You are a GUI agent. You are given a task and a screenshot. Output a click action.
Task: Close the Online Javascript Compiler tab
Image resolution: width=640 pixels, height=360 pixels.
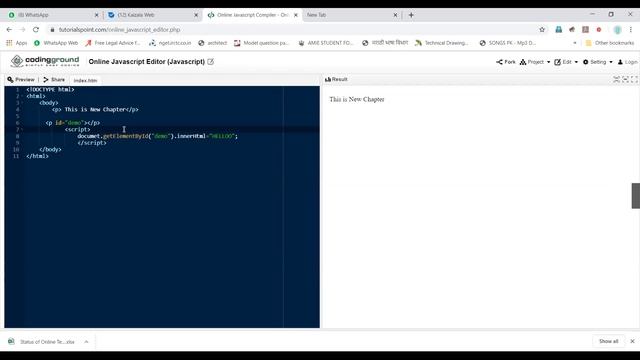(296, 15)
